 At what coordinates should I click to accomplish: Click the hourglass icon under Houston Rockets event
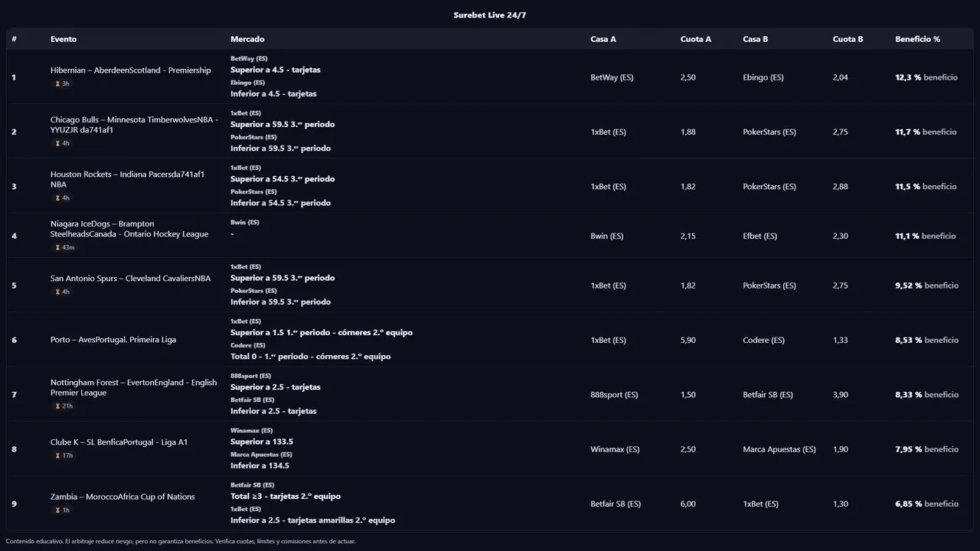coord(57,198)
